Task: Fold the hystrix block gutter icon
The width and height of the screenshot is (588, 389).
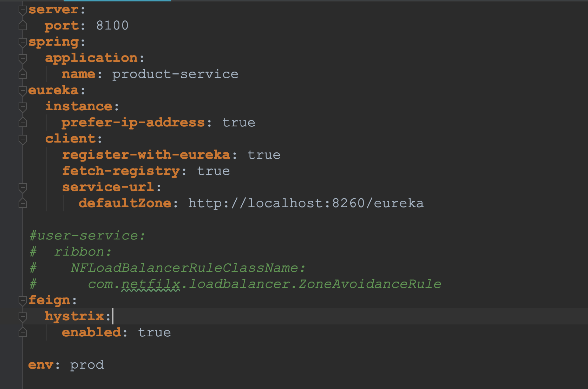Action: click(x=23, y=317)
